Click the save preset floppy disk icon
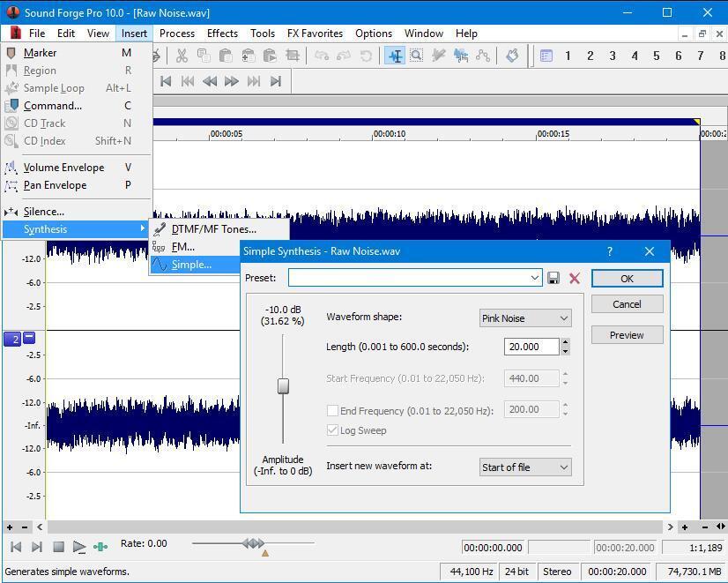 click(553, 278)
